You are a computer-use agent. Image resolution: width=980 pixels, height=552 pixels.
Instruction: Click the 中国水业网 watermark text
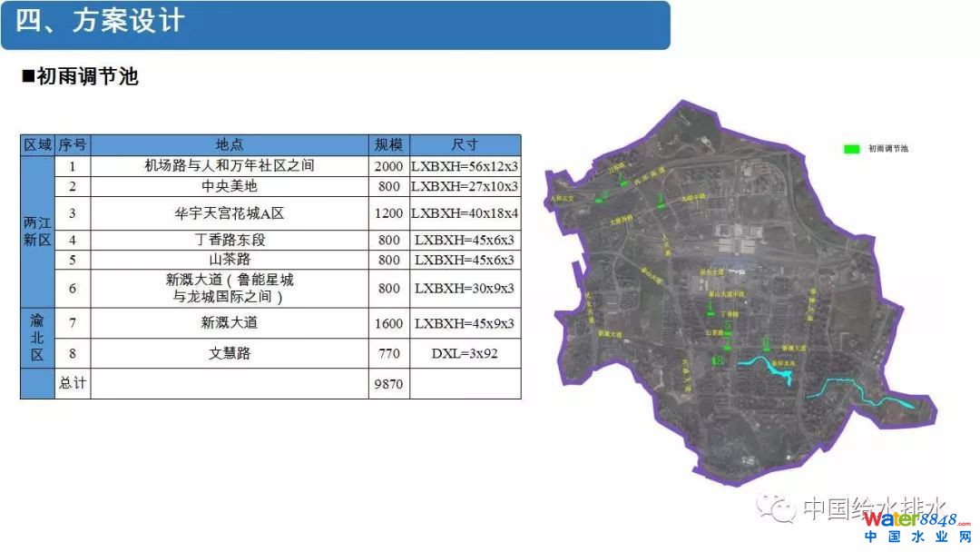pyautogui.click(x=916, y=537)
